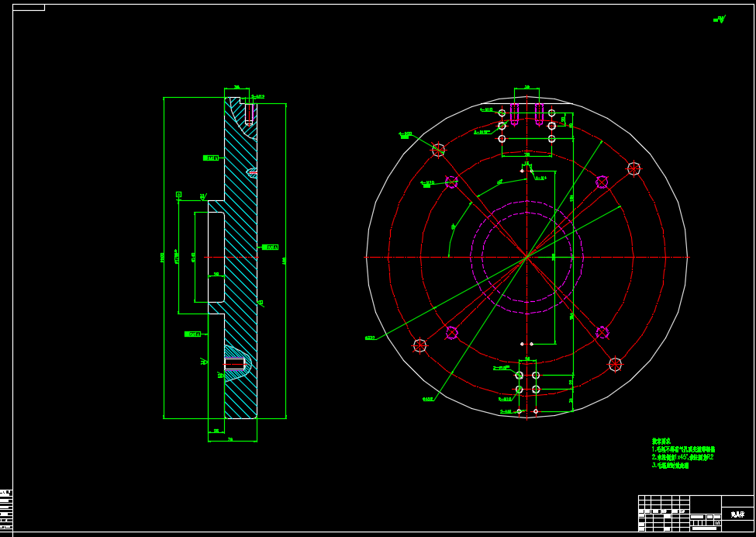Screen dimensions: 756x537
Task: Select the middle green tolerance frame right of section
Action: (x=269, y=247)
